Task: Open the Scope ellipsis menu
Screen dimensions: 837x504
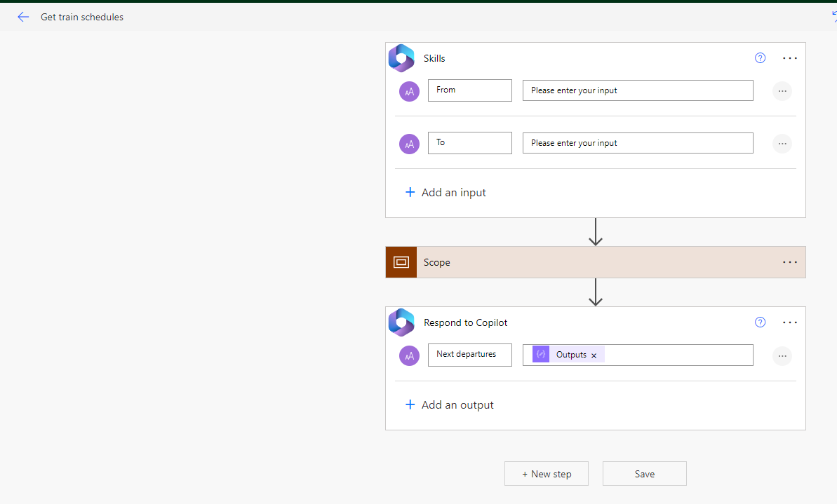Action: point(790,262)
